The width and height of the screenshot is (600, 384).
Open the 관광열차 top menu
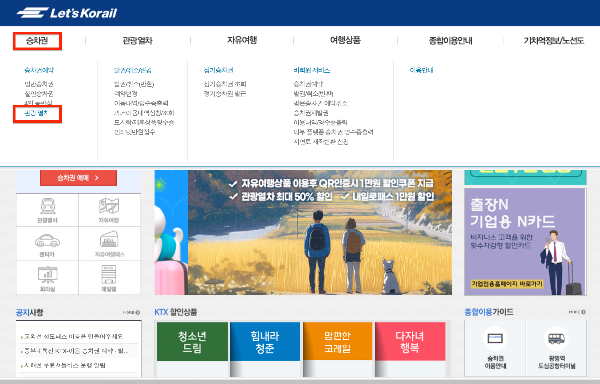[x=137, y=41]
